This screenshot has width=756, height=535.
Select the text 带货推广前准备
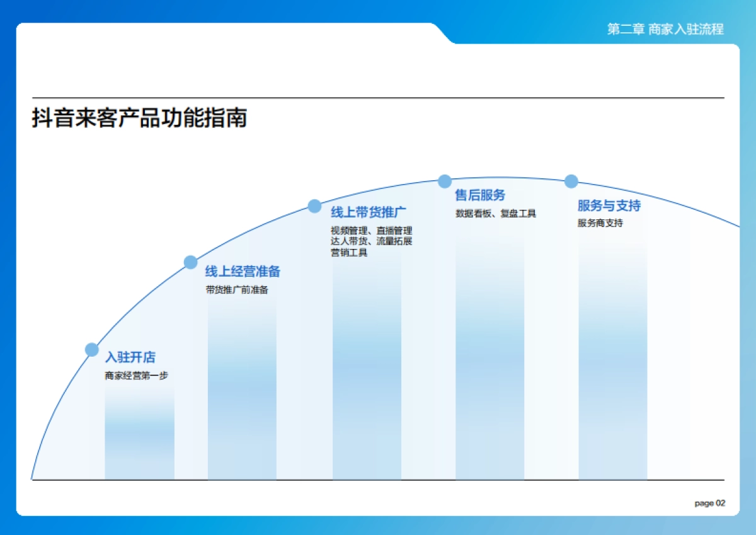coord(238,291)
